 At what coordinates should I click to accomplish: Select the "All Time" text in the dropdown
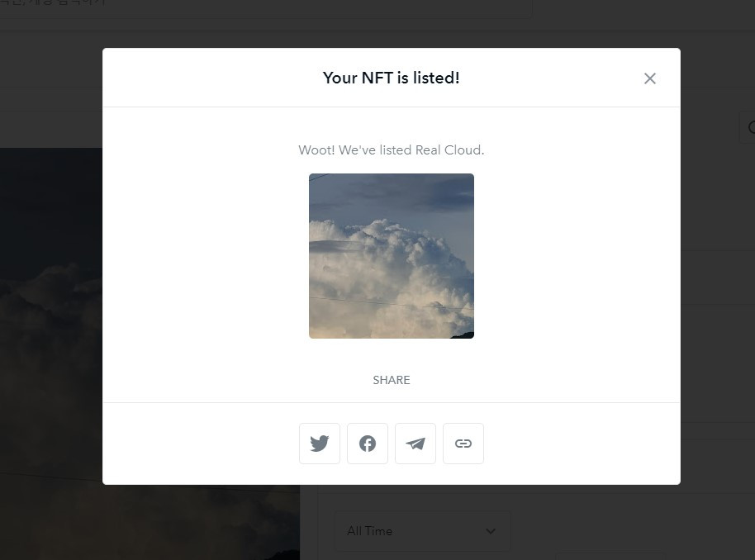tap(370, 531)
